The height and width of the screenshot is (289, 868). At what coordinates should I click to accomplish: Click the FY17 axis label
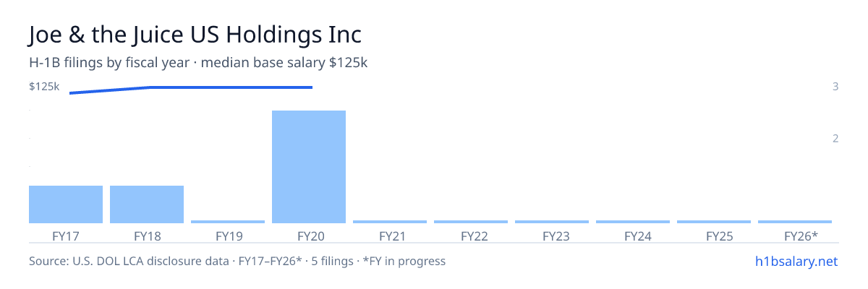pyautogui.click(x=66, y=236)
